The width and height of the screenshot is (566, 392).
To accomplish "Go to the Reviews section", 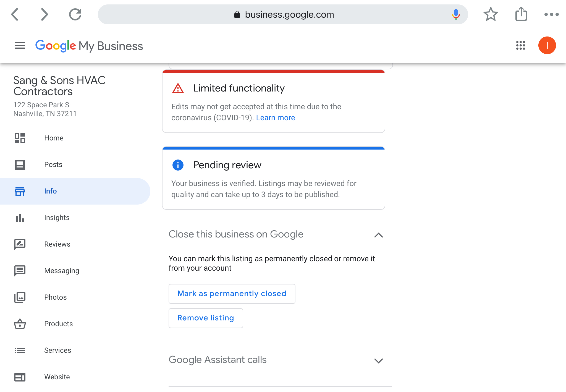I will click(x=57, y=244).
